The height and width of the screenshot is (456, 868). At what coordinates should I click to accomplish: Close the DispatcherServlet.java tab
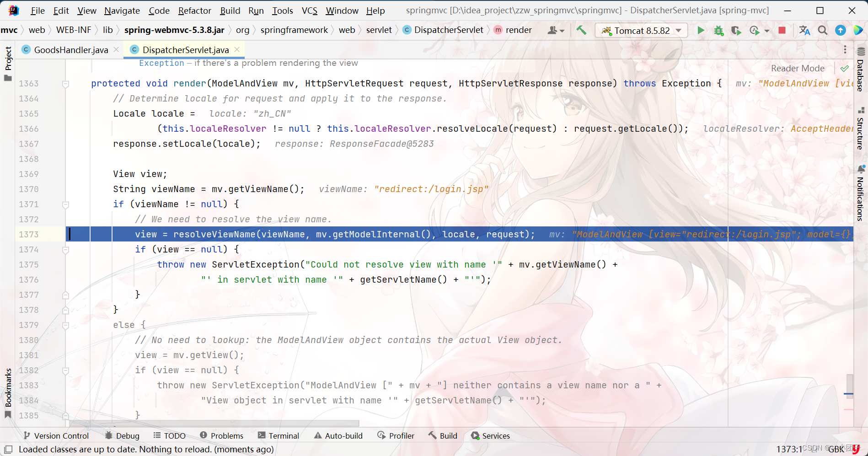tap(237, 49)
